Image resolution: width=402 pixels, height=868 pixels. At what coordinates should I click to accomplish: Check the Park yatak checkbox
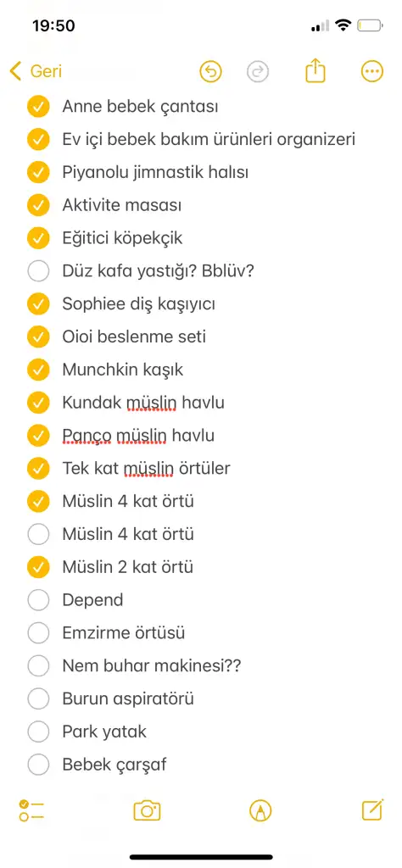[38, 732]
